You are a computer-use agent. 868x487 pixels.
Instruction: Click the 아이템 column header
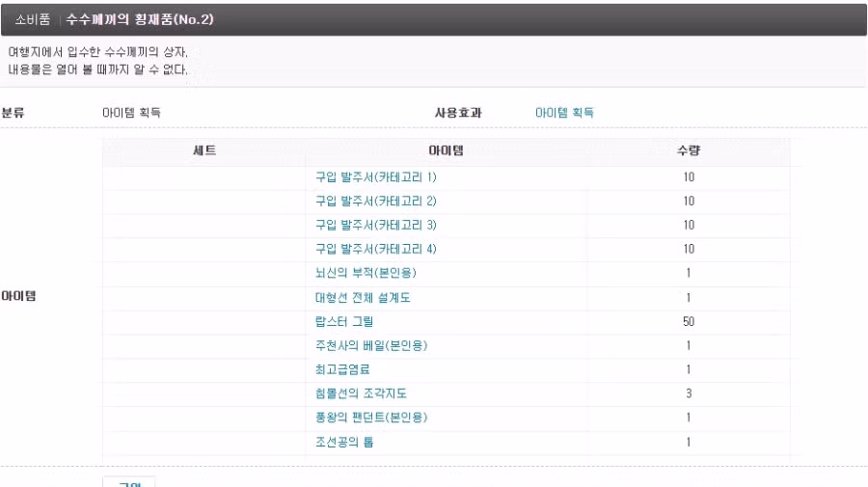[446, 151]
